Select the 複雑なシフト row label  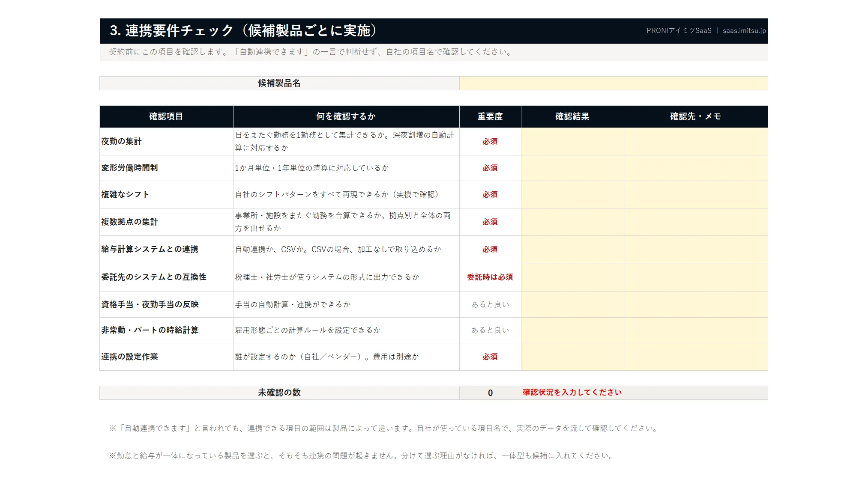coord(166,194)
